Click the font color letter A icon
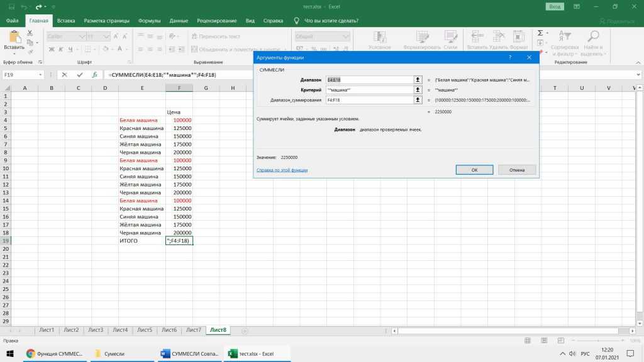644x362 pixels. (120, 49)
